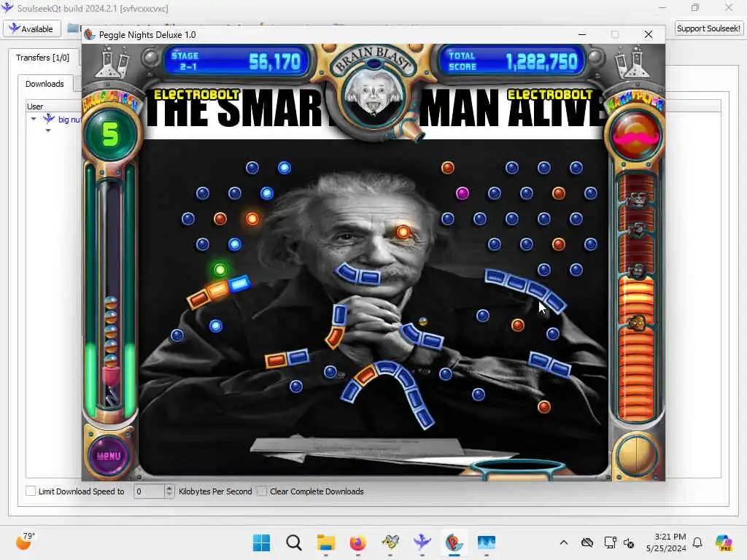Click the right flask beaker icon

[632, 61]
